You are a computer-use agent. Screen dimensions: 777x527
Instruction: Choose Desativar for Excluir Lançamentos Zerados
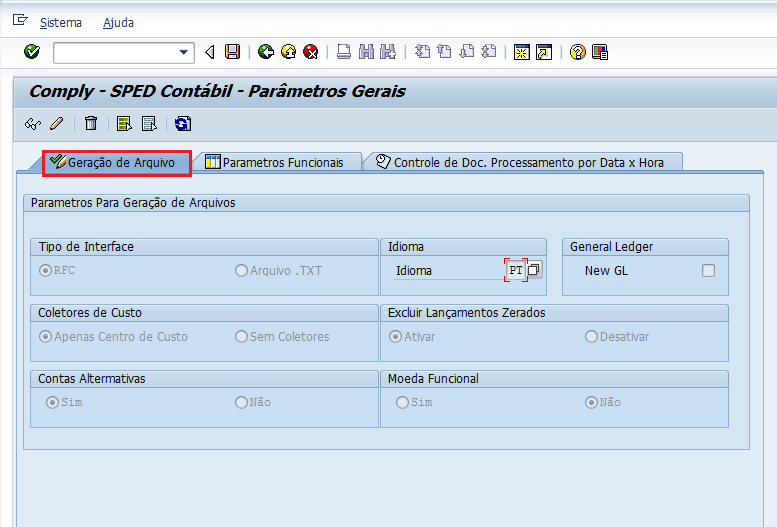point(591,337)
